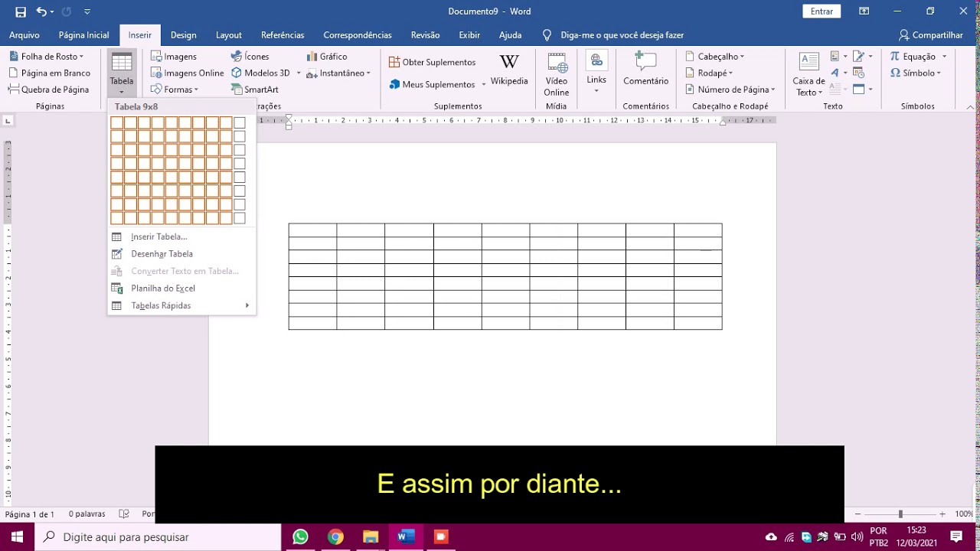This screenshot has width=980, height=551.
Task: Open Google Chrome from the taskbar
Action: click(x=335, y=536)
